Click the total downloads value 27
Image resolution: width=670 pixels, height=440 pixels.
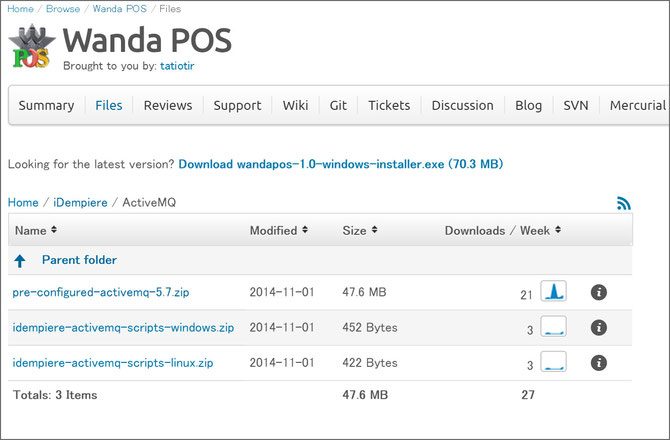[x=528, y=395]
